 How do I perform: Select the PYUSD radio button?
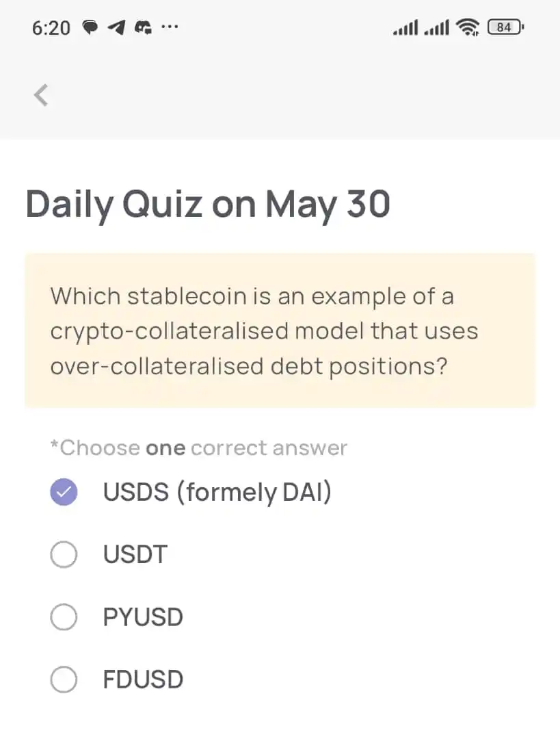pos(64,617)
